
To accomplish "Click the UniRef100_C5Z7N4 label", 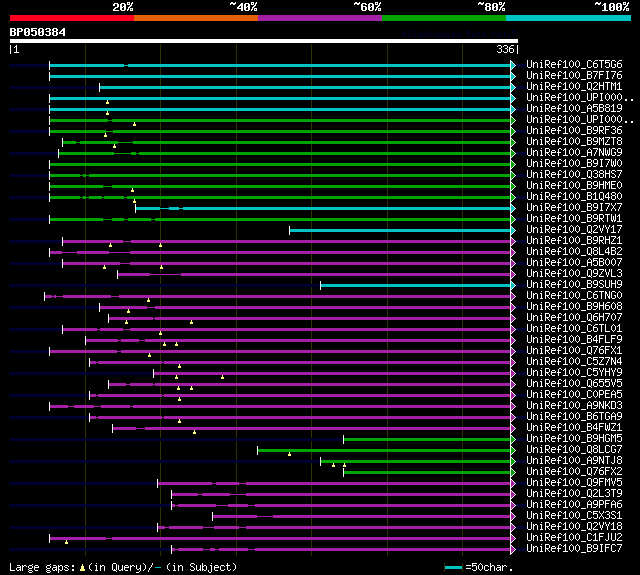I will tap(574, 362).
